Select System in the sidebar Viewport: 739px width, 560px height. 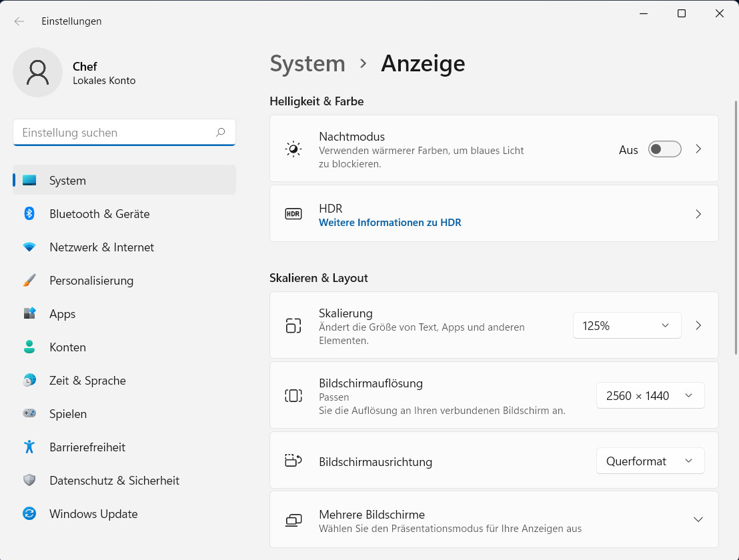pos(67,180)
